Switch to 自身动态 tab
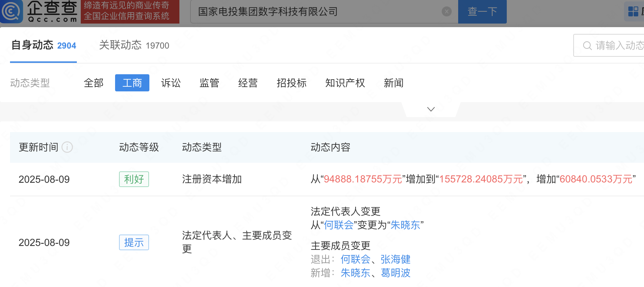 tap(44, 45)
